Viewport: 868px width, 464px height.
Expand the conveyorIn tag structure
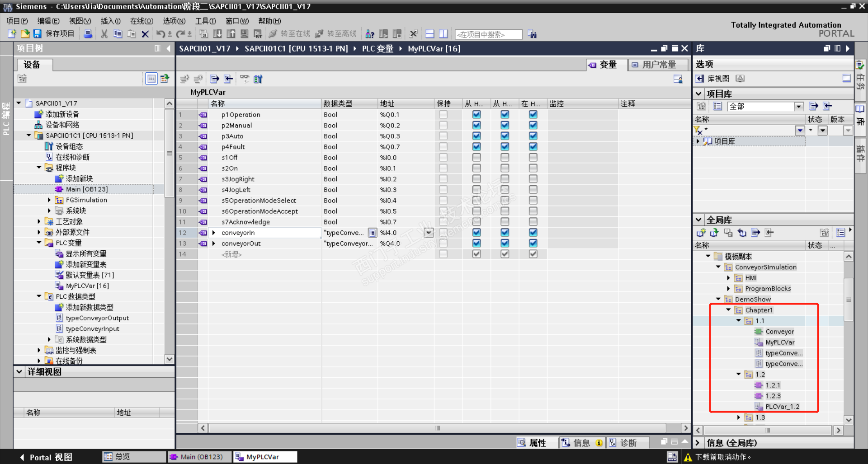click(x=214, y=233)
